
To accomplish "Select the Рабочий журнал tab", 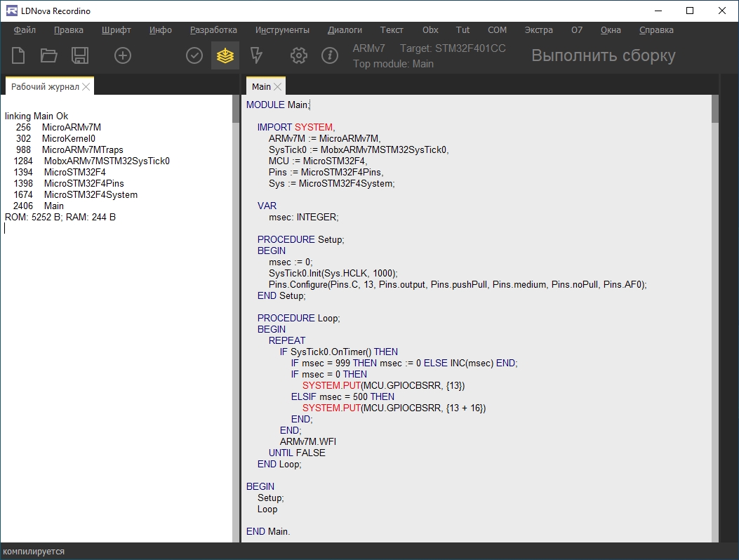I will 45,86.
